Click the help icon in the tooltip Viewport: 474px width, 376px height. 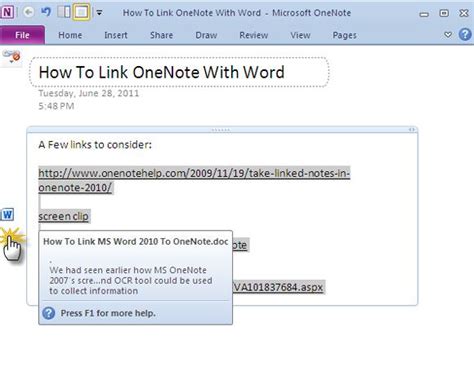pyautogui.click(x=49, y=313)
